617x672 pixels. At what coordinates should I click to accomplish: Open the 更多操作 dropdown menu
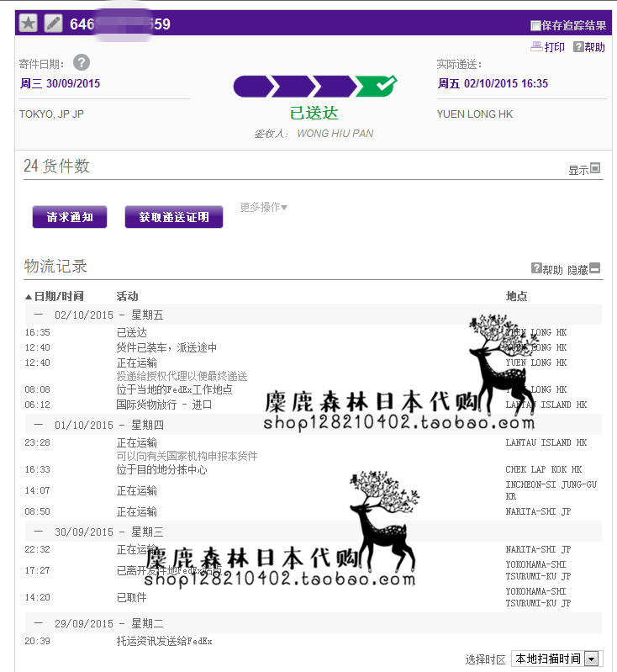[263, 207]
